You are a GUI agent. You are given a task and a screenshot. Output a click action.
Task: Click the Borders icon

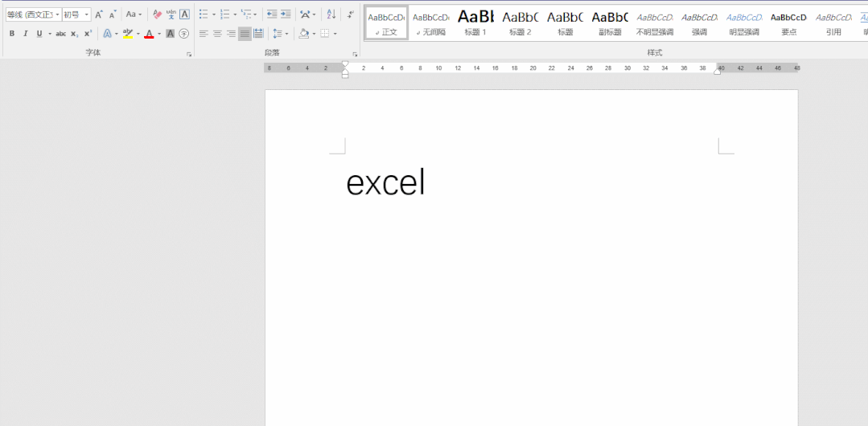pyautogui.click(x=325, y=34)
